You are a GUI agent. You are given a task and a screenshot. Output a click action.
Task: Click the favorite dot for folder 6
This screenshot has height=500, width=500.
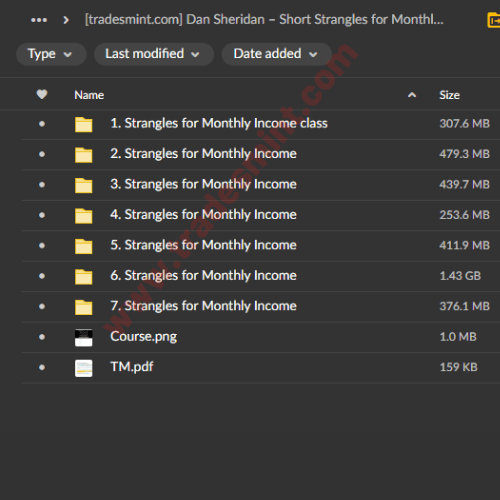tap(42, 276)
